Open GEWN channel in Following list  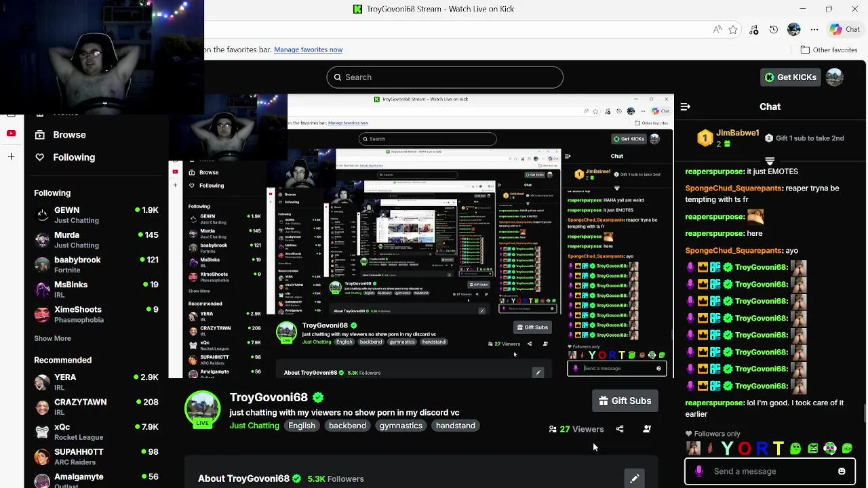[x=96, y=215]
